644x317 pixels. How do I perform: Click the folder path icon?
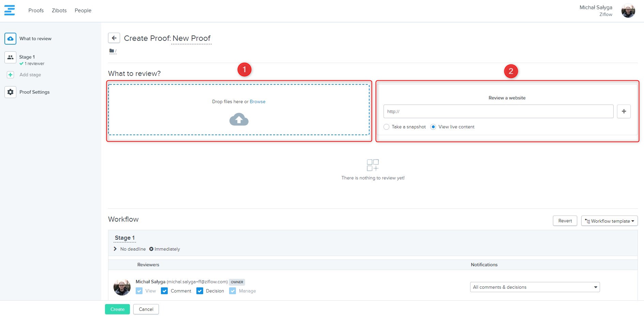[x=112, y=51]
